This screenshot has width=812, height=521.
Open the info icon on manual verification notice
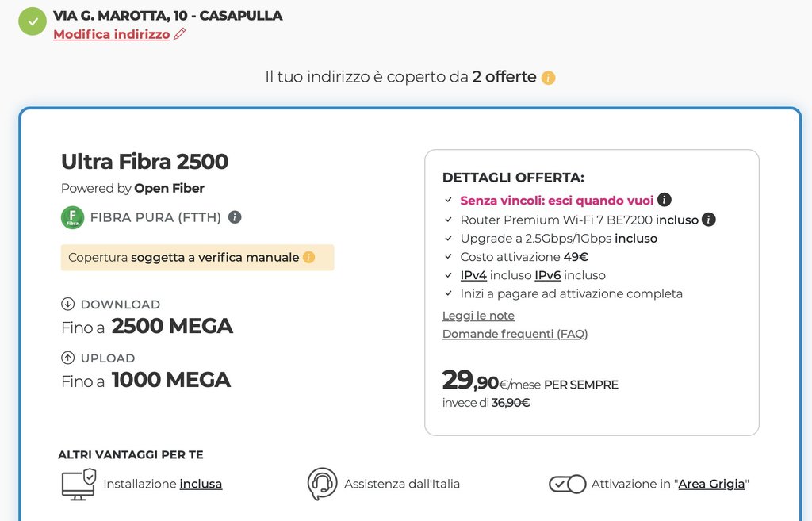pyautogui.click(x=309, y=257)
